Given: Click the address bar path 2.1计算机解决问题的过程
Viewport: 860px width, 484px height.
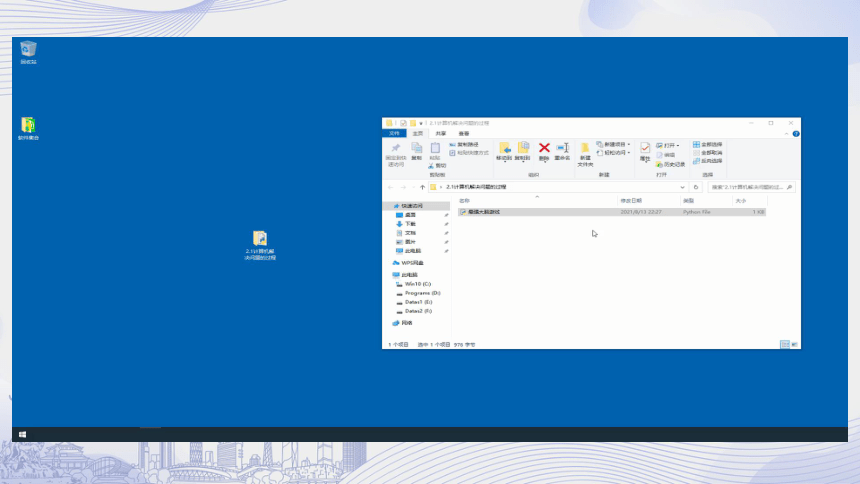Looking at the screenshot, I should click(476, 187).
